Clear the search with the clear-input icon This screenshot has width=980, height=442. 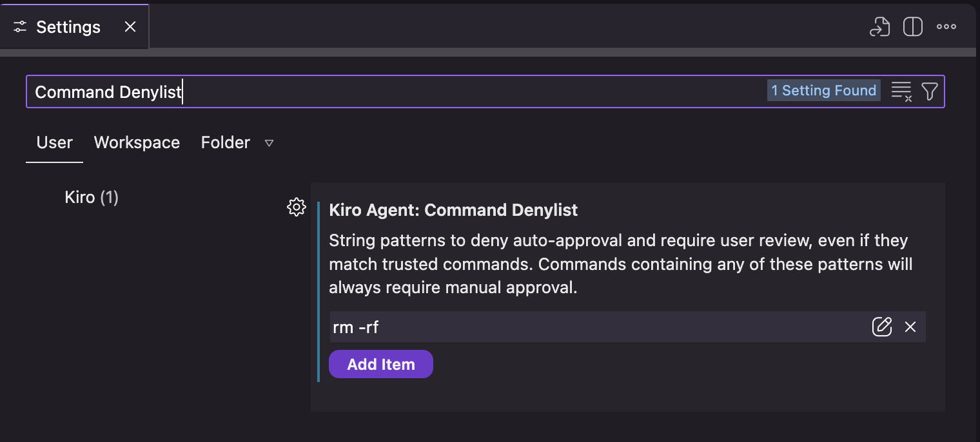901,91
